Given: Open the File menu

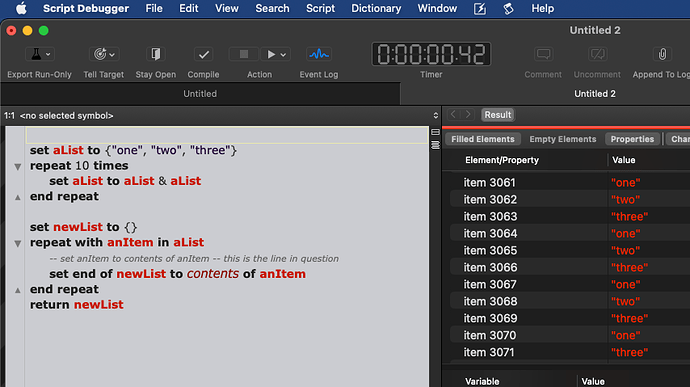Looking at the screenshot, I should tap(154, 8).
